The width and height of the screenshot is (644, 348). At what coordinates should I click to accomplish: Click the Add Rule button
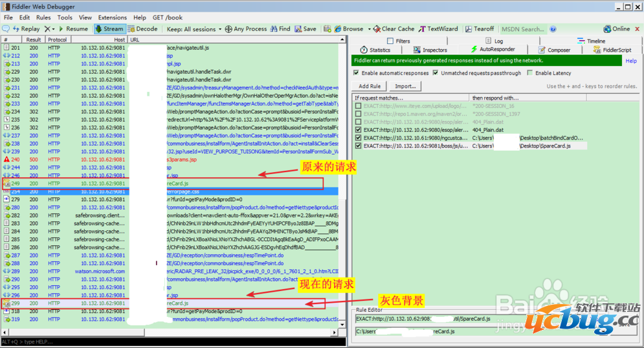(370, 86)
